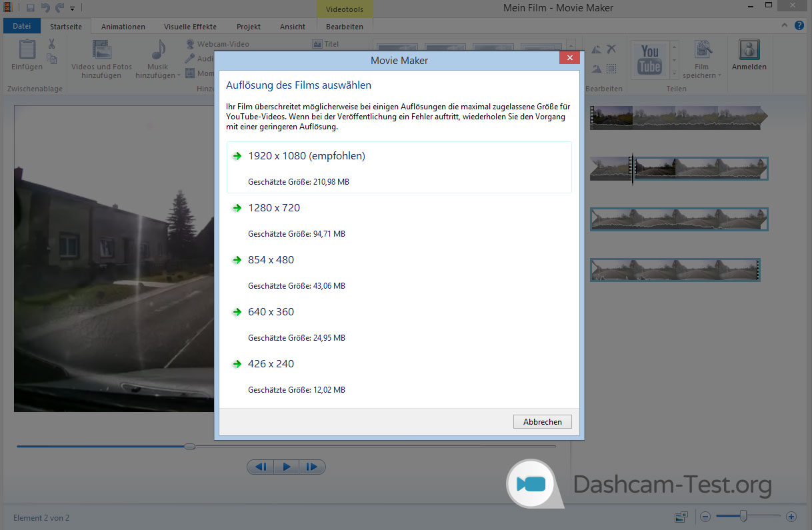812x530 pixels.
Task: Choose the 426 x 240 resolution option
Action: [399, 375]
